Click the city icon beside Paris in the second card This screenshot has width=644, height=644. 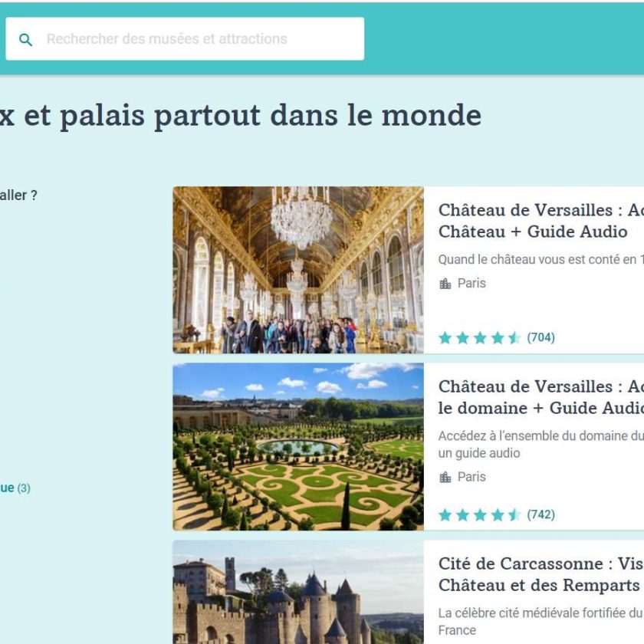click(x=445, y=477)
